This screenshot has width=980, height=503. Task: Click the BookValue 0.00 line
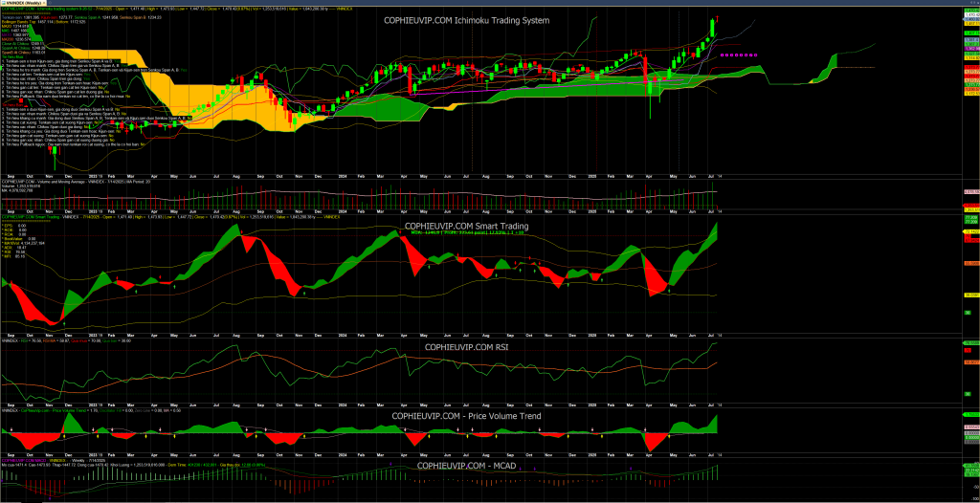click(19, 239)
